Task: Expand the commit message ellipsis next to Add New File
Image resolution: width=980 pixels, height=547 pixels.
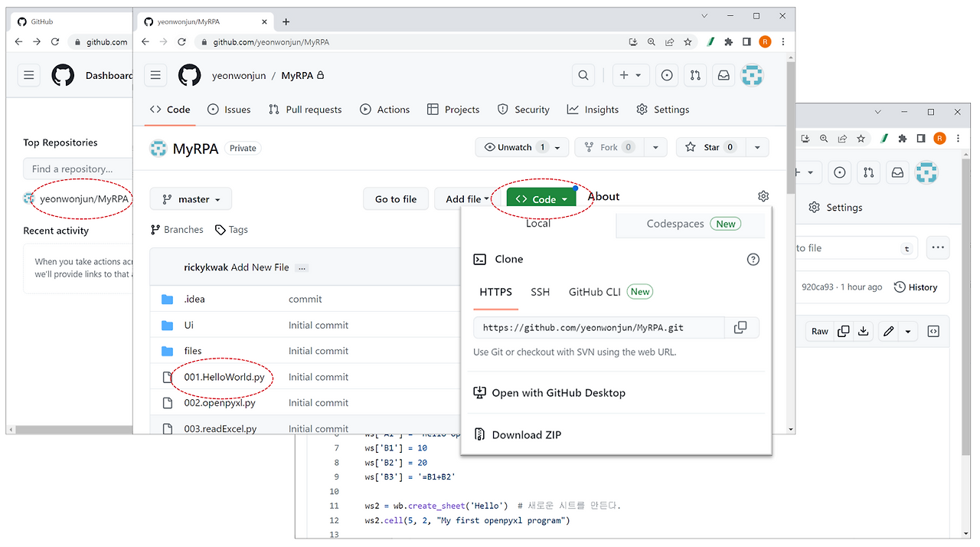Action: 302,267
